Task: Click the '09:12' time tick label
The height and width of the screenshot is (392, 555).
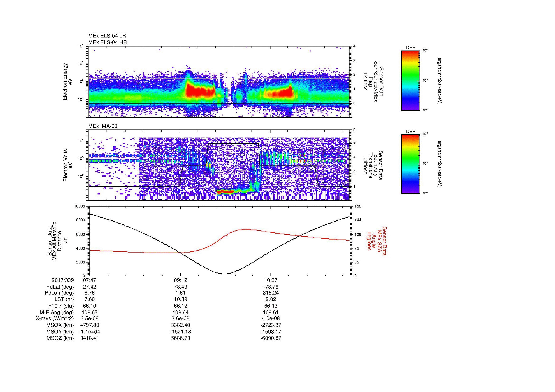Action: [180, 280]
